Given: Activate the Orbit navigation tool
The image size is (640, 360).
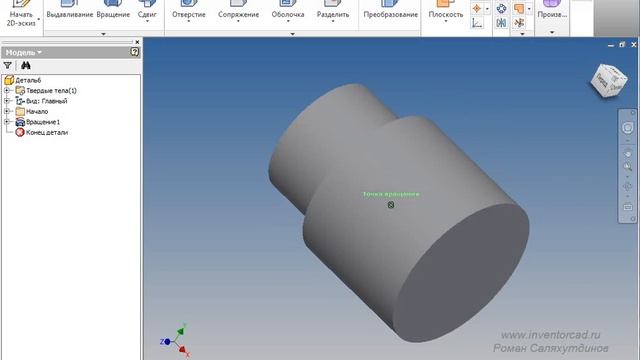Looking at the screenshot, I should click(x=628, y=187).
